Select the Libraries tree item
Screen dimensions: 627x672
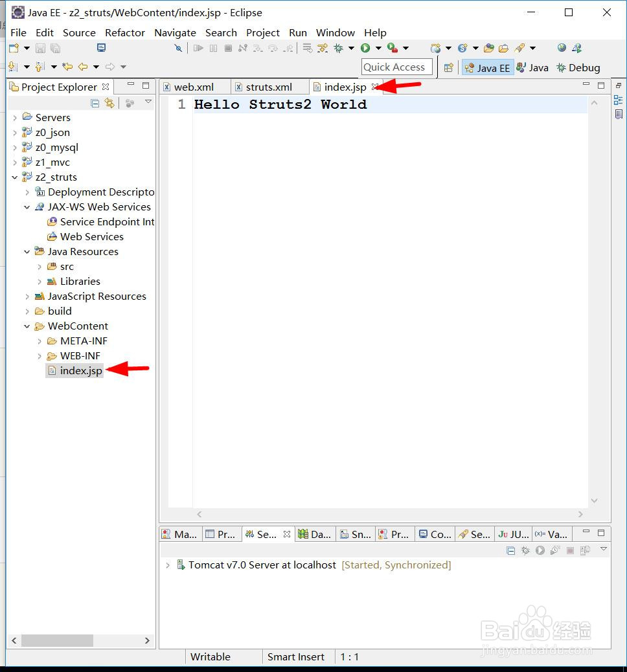[x=74, y=281]
